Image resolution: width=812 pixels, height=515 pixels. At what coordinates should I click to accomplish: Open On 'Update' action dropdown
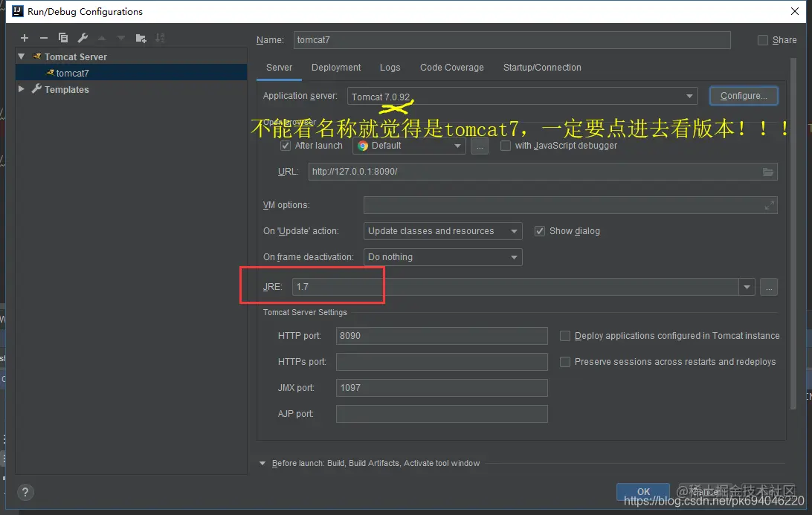[442, 231]
